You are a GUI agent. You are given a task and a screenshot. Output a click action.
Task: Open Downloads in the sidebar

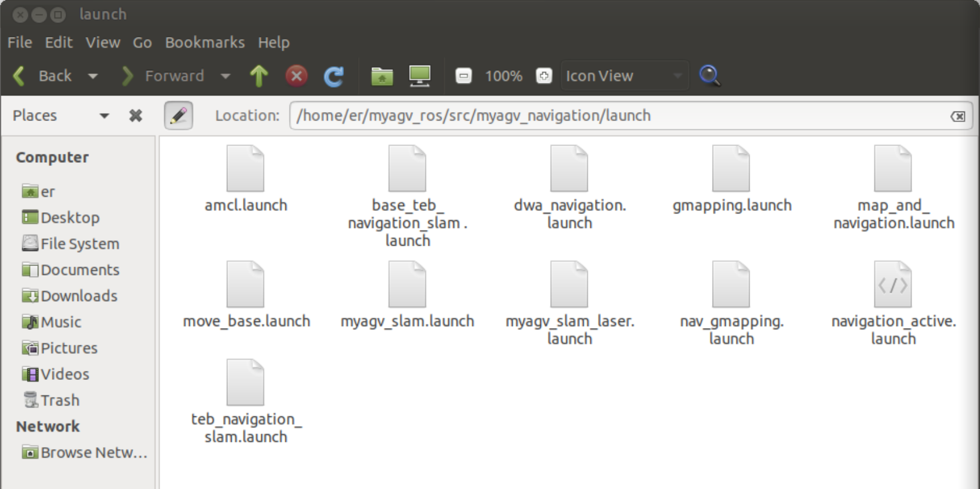(x=69, y=296)
